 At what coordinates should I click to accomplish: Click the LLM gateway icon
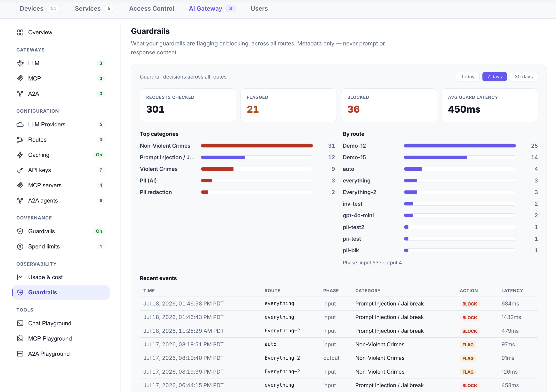click(x=20, y=63)
